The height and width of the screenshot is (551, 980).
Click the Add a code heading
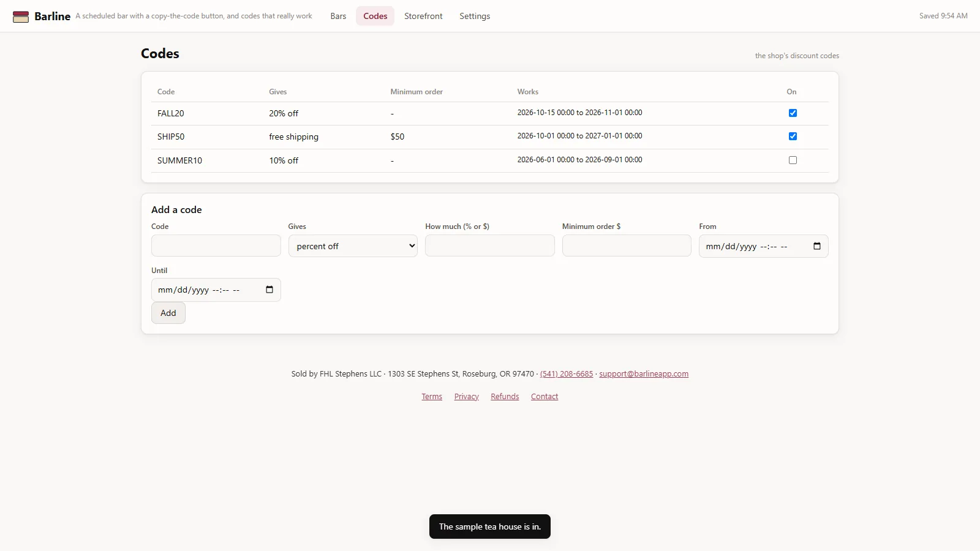coord(176,209)
